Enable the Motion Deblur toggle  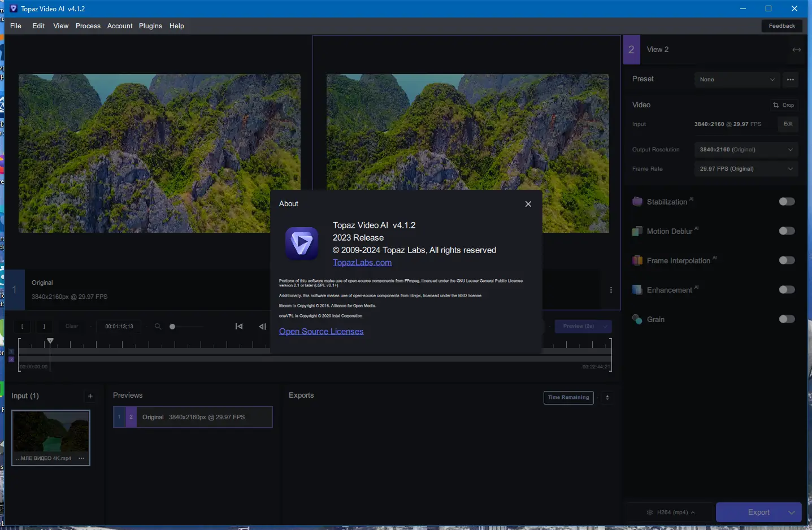tap(787, 231)
